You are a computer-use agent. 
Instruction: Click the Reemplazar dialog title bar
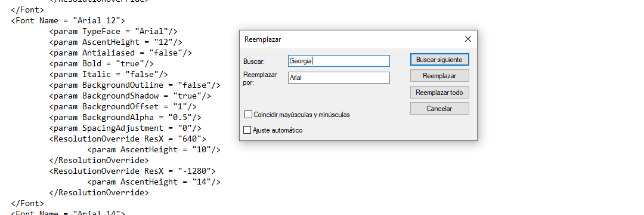click(349, 39)
